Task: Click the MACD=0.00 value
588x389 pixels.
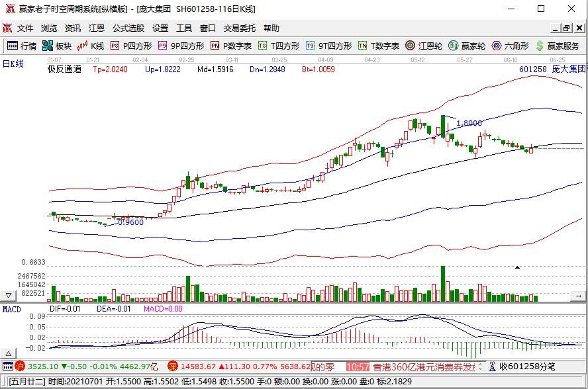Action: [x=163, y=309]
